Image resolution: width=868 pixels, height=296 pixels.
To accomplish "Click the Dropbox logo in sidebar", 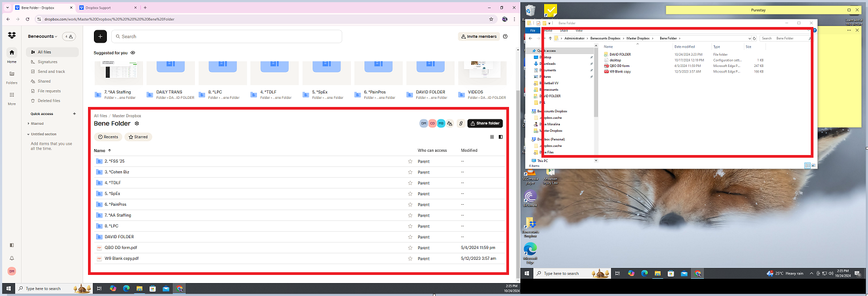I will point(12,36).
